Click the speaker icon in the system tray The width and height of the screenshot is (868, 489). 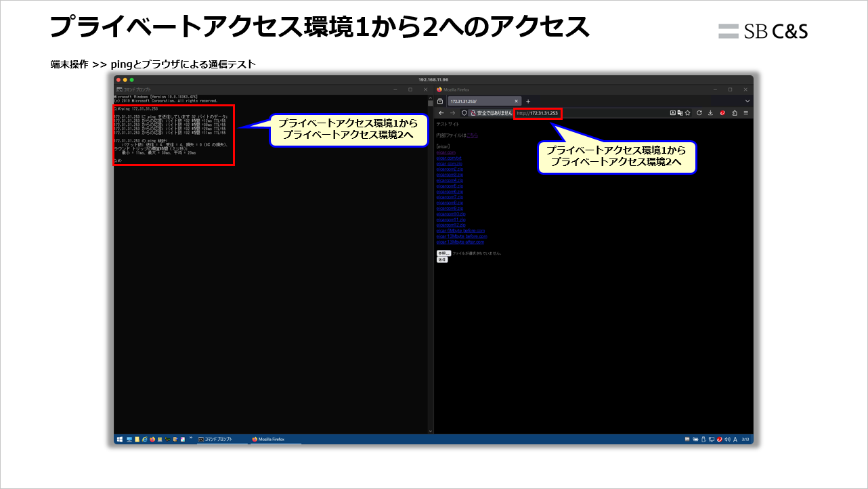click(x=728, y=439)
